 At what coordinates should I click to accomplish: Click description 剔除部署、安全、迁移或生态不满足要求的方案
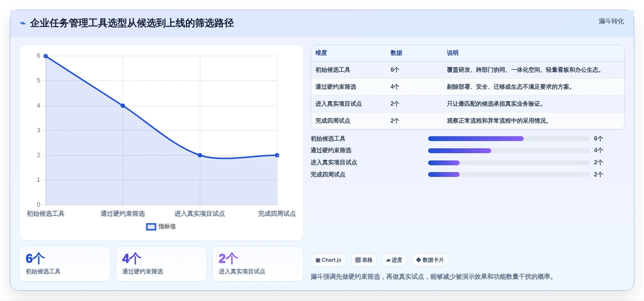(511, 87)
